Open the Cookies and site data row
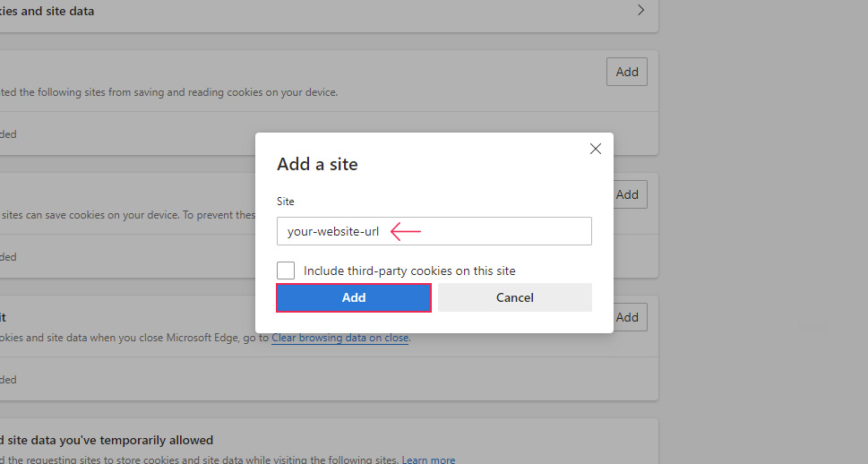 pos(269,12)
